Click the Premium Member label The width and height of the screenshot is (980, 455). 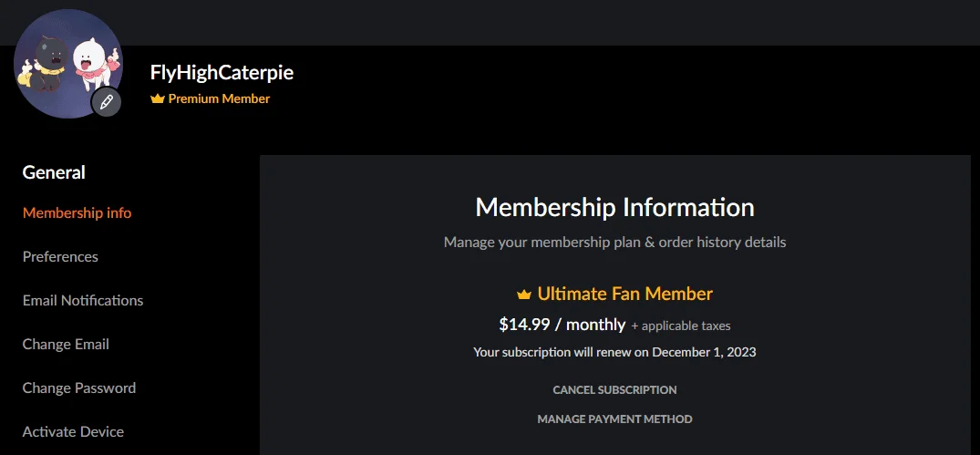click(219, 98)
